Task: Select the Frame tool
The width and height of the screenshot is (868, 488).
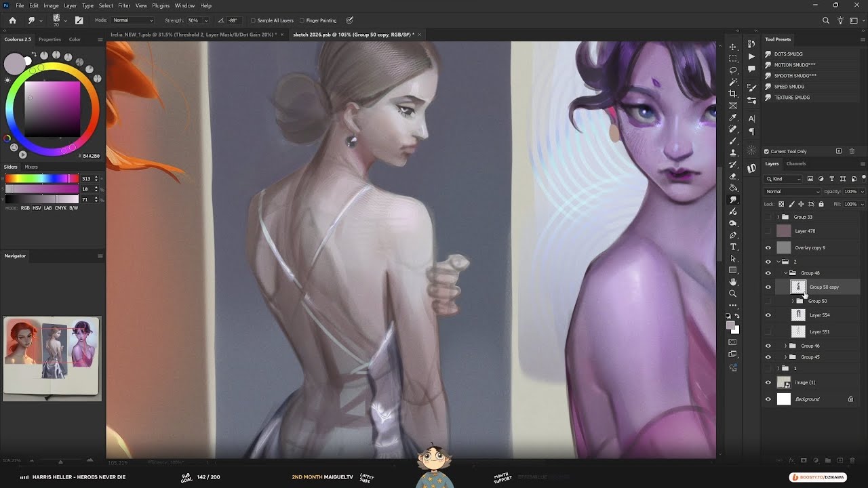Action: tap(732, 106)
